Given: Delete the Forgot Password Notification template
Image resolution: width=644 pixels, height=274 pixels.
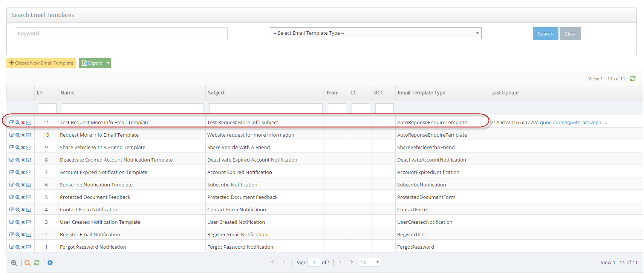Looking at the screenshot, I should point(23,247).
